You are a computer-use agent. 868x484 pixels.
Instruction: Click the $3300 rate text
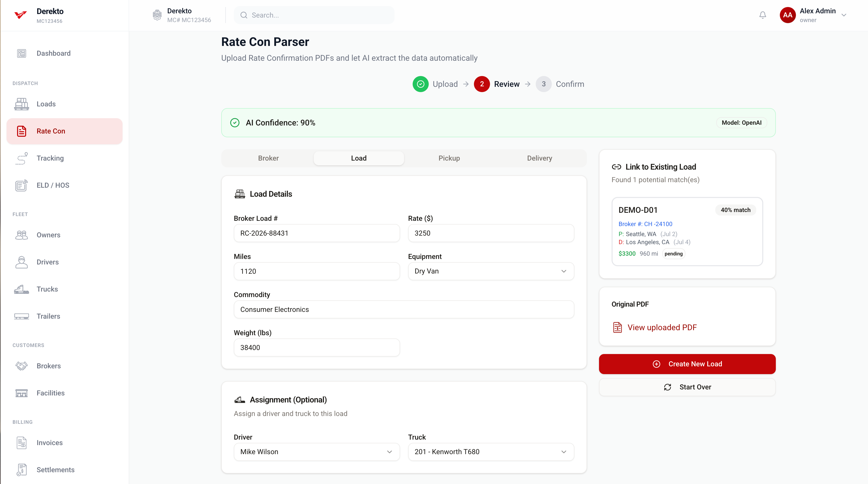click(627, 254)
